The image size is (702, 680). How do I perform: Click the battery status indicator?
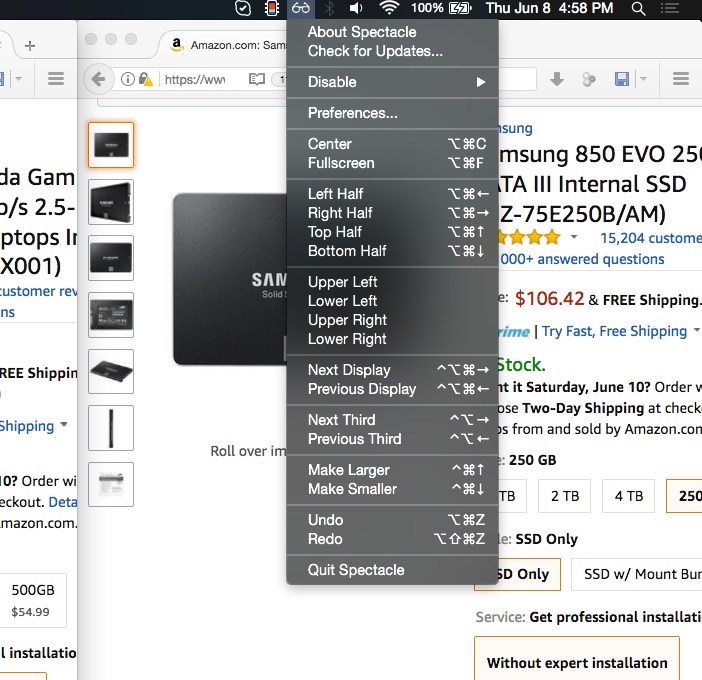point(441,8)
